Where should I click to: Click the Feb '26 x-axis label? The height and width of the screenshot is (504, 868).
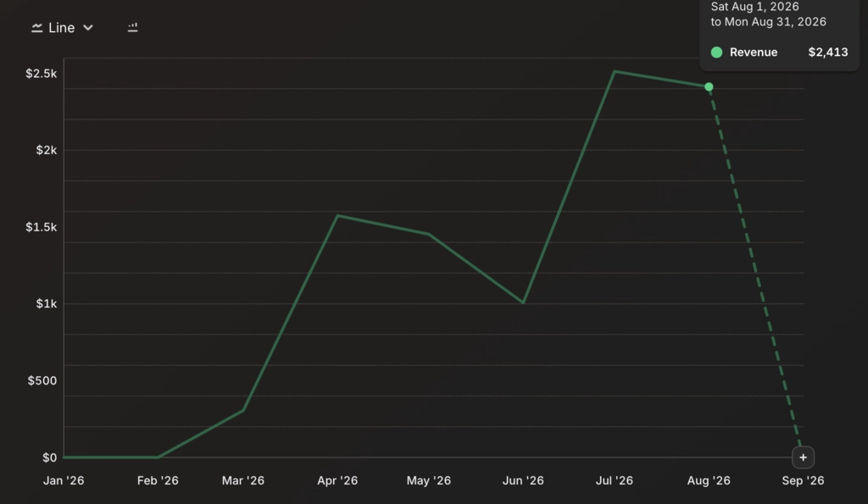[158, 481]
